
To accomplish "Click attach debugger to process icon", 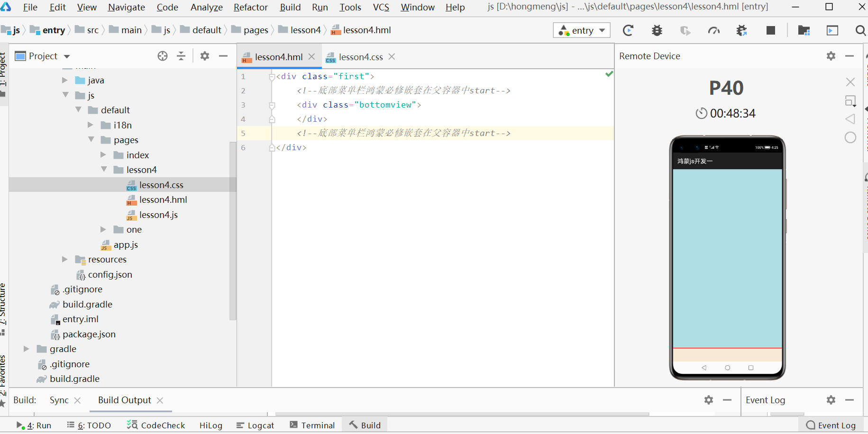I will pos(742,30).
